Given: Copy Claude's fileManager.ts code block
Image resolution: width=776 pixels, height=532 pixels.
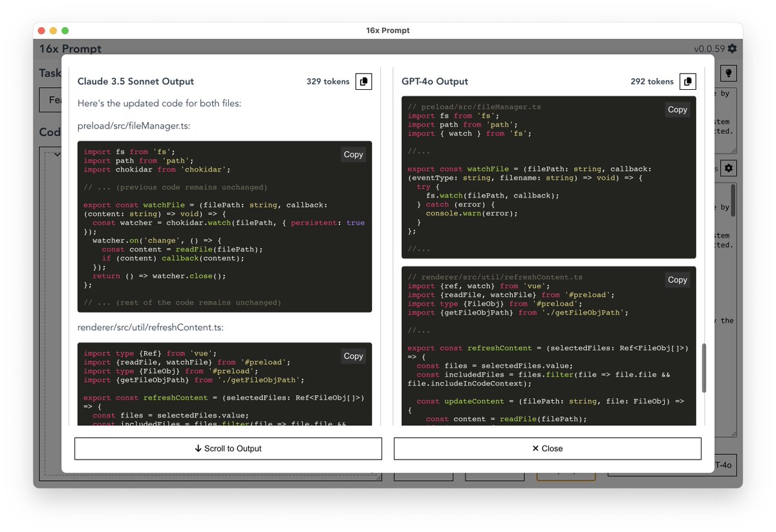Looking at the screenshot, I should [353, 154].
